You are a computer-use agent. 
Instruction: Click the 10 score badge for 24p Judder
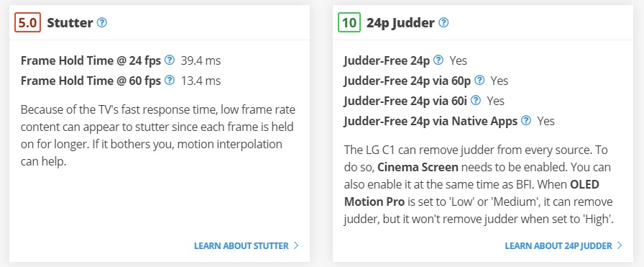[349, 22]
